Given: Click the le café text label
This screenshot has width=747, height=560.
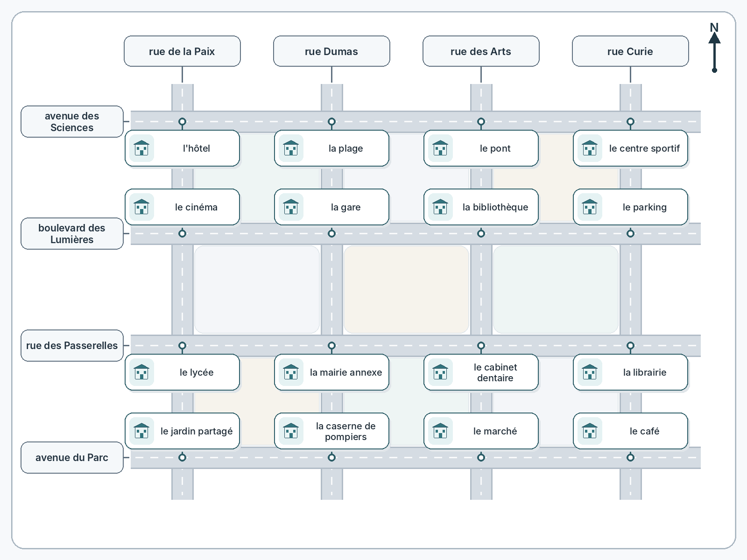Looking at the screenshot, I should [645, 431].
